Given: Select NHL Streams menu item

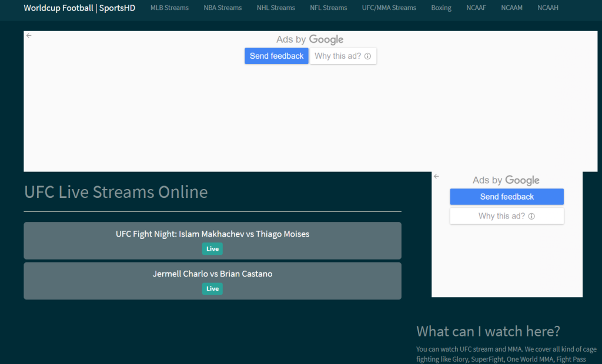Looking at the screenshot, I should coord(276,8).
